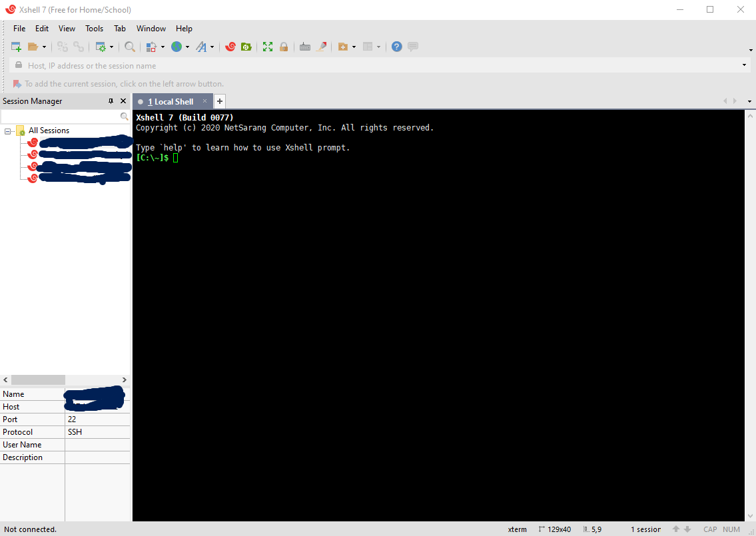The image size is (756, 536).
Task: Click the User Name property row
Action: [x=65, y=444]
